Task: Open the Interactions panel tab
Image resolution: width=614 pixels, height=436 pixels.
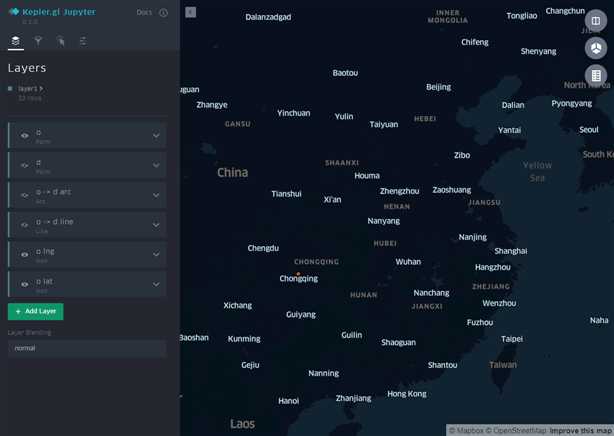Action: pyautogui.click(x=60, y=41)
